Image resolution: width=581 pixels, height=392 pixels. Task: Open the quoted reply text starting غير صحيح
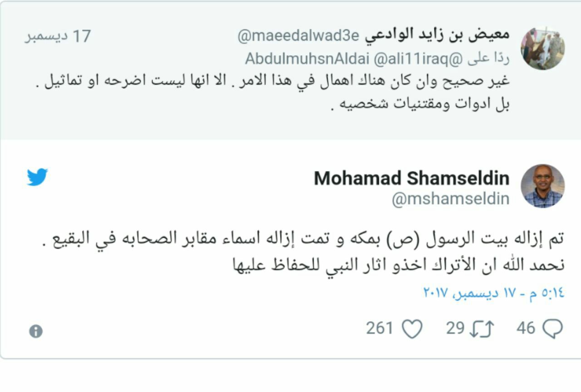[272, 82]
